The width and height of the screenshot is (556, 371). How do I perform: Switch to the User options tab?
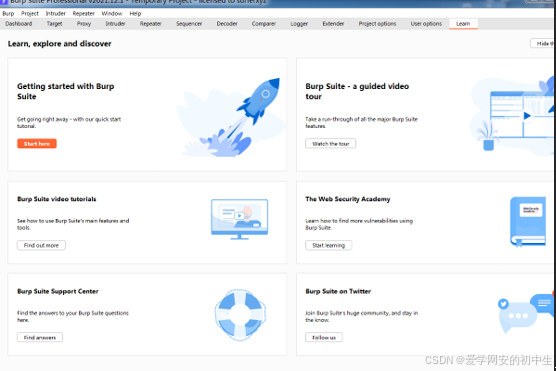click(426, 24)
